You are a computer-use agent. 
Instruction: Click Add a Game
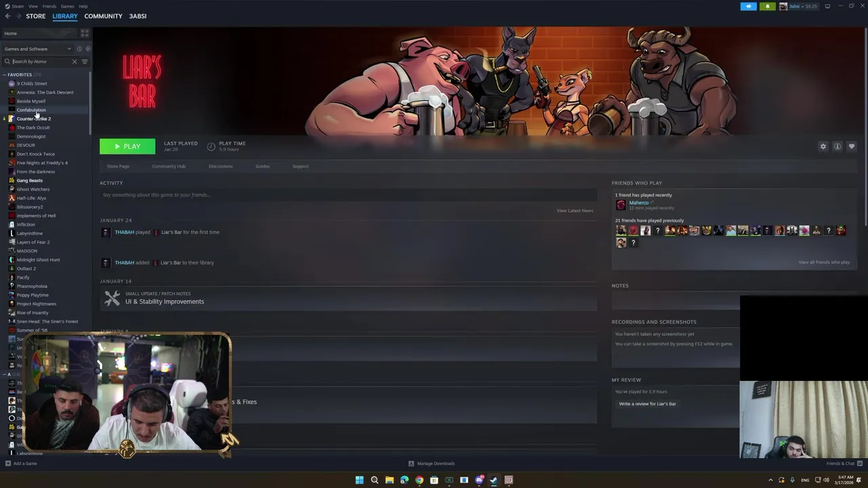click(21, 464)
